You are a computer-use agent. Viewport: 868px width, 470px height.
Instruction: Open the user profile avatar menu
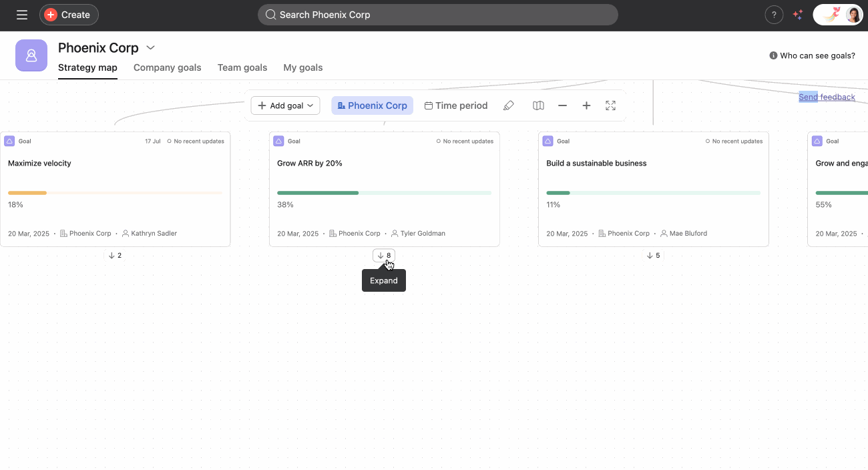[853, 15]
